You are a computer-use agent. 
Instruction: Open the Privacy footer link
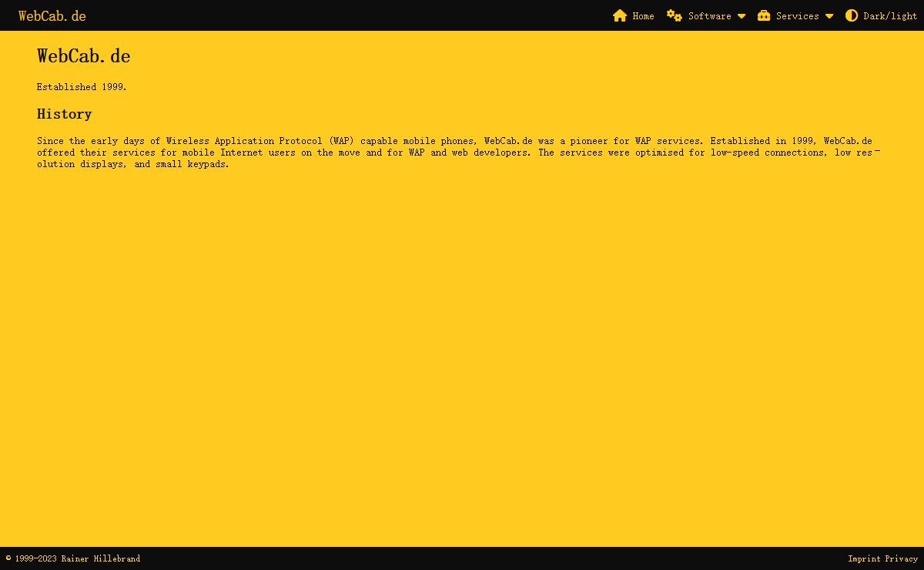pos(901,559)
